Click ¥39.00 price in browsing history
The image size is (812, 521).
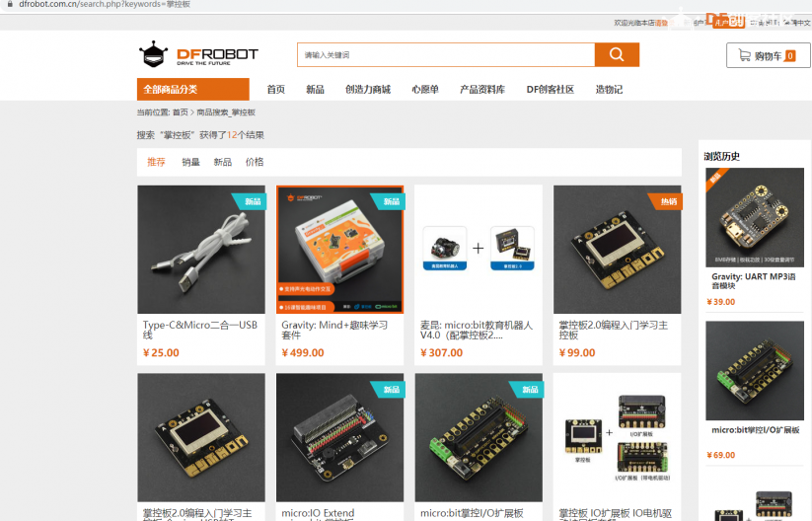pyautogui.click(x=721, y=302)
